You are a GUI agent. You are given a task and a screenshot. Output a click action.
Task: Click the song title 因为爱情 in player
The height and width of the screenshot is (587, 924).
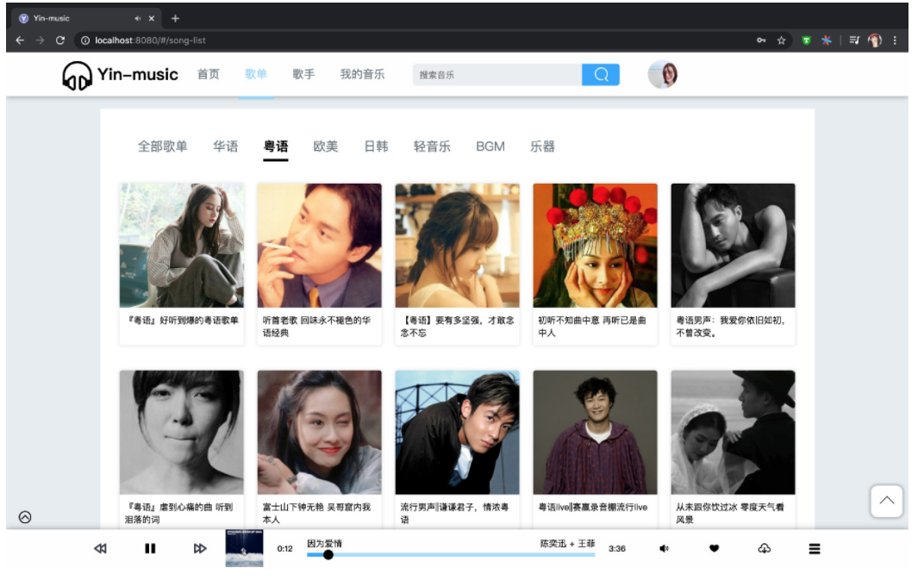324,543
